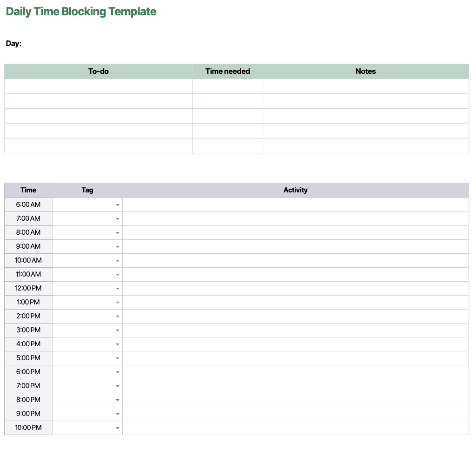Open the Tag dropdown for 6:00 AM
This screenshot has height=449, width=476.
pos(117,205)
